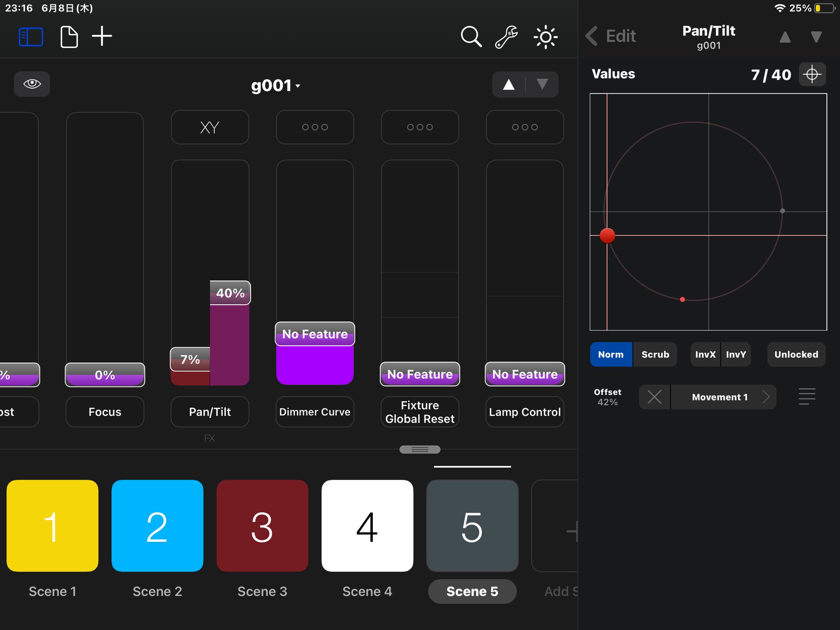Adjust the Tilt 40% slider handle
The height and width of the screenshot is (630, 840).
coord(230,293)
